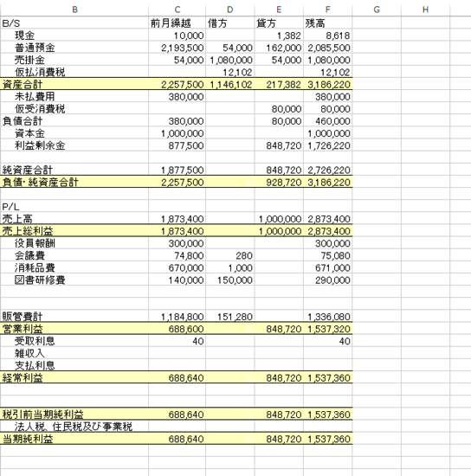Click the 図書研修費 debit cell 150,000
Viewport: 471px width, 476px height.
pyautogui.click(x=230, y=280)
